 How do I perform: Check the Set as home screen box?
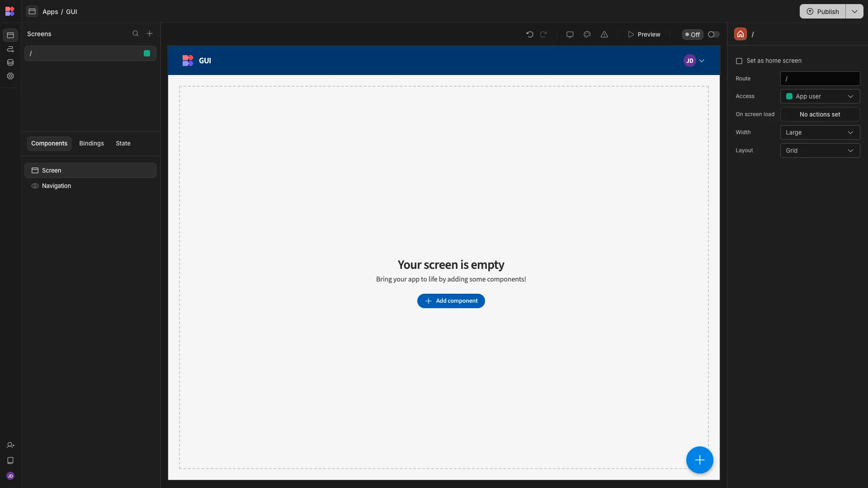coord(739,61)
